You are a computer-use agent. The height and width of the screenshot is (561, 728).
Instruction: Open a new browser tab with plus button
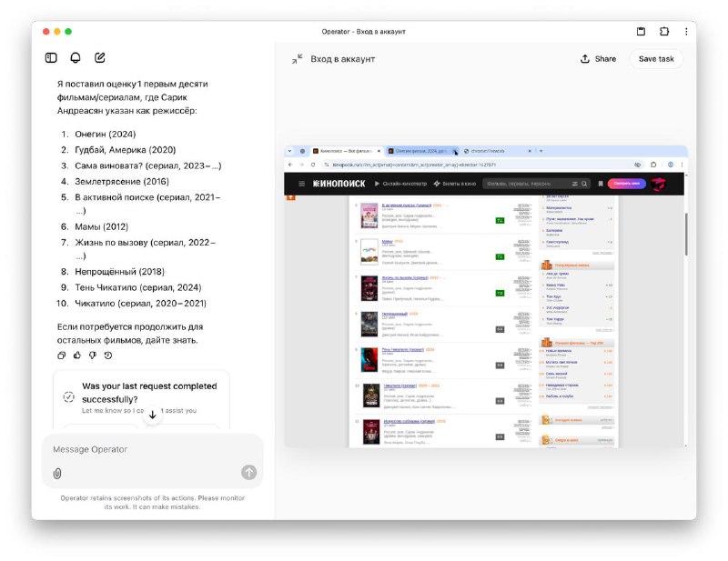click(x=541, y=151)
